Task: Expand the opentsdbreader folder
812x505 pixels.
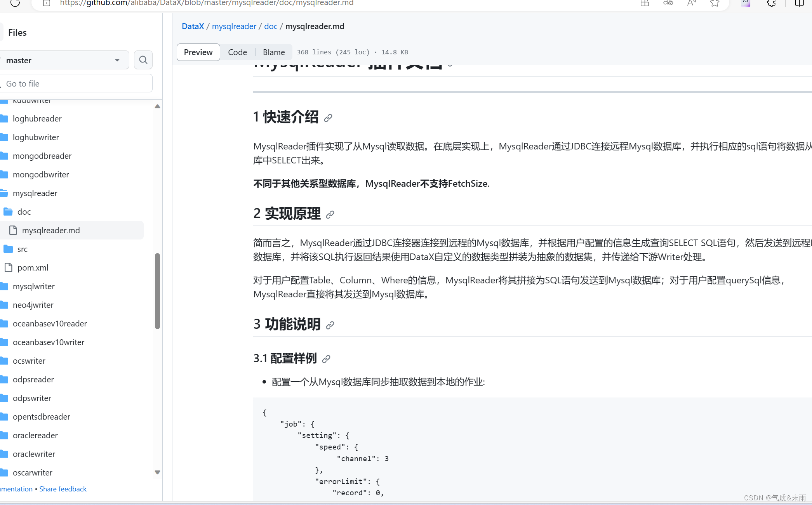Action: (42, 416)
